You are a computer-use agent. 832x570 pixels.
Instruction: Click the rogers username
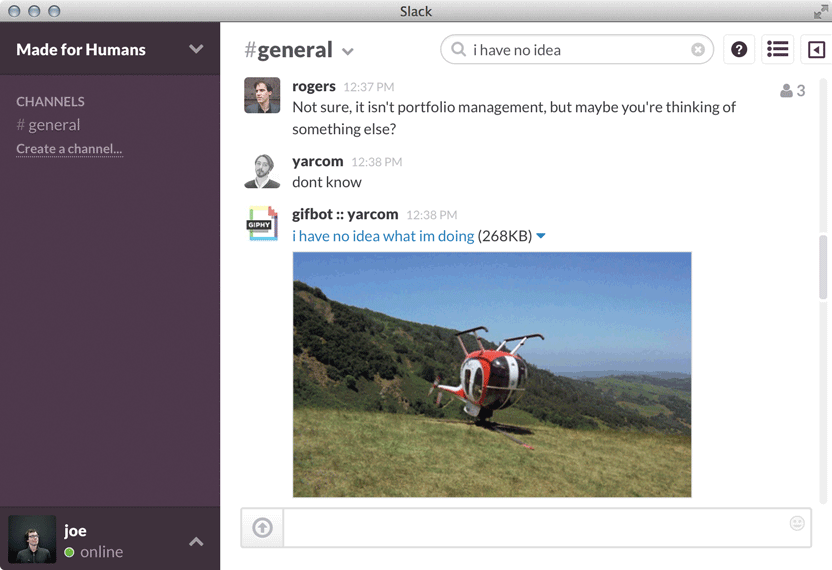pos(314,86)
